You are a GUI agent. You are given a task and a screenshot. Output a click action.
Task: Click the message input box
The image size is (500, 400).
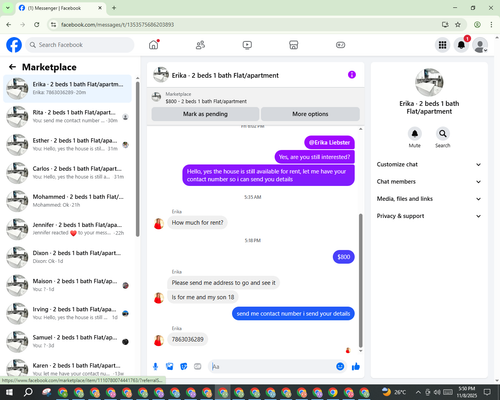tap(273, 367)
